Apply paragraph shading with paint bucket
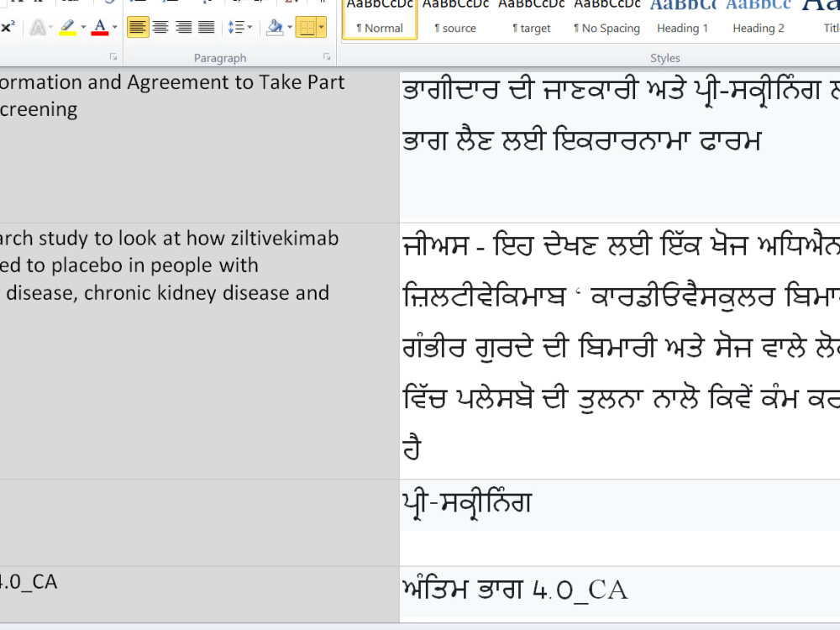 [275, 27]
